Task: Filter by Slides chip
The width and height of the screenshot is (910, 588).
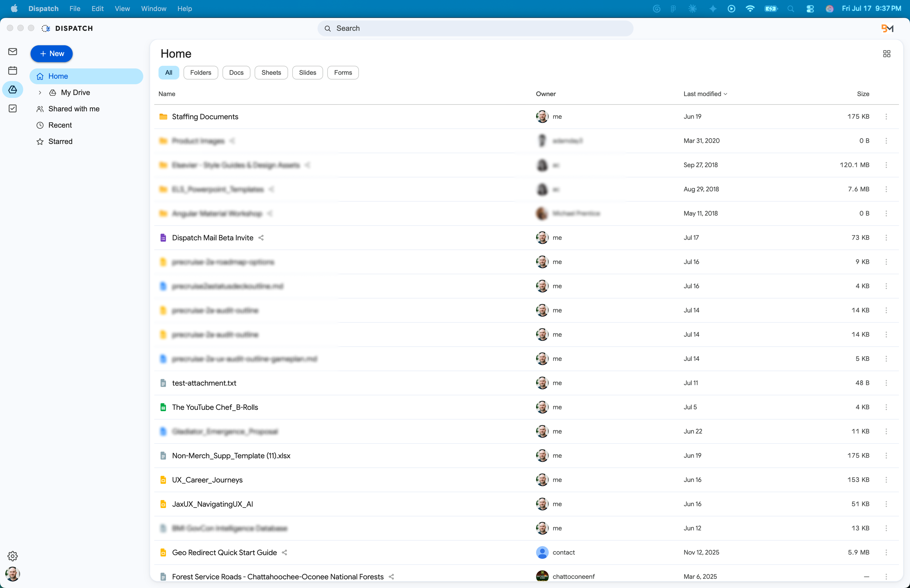Action: (307, 73)
